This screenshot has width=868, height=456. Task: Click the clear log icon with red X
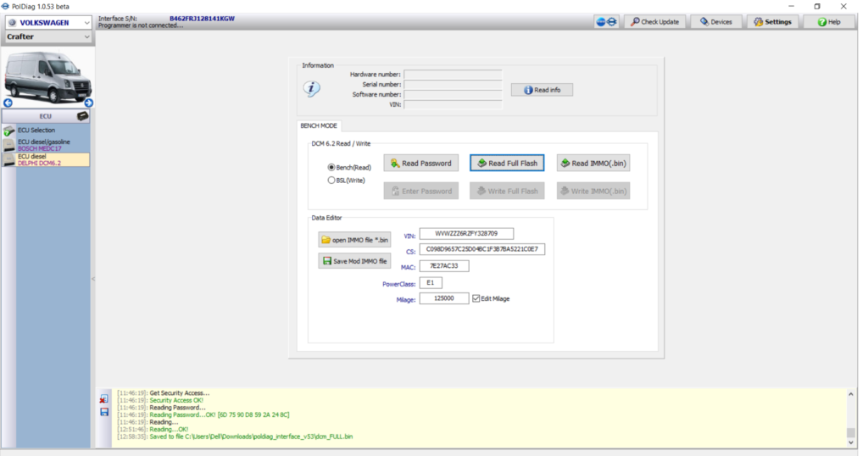click(104, 399)
